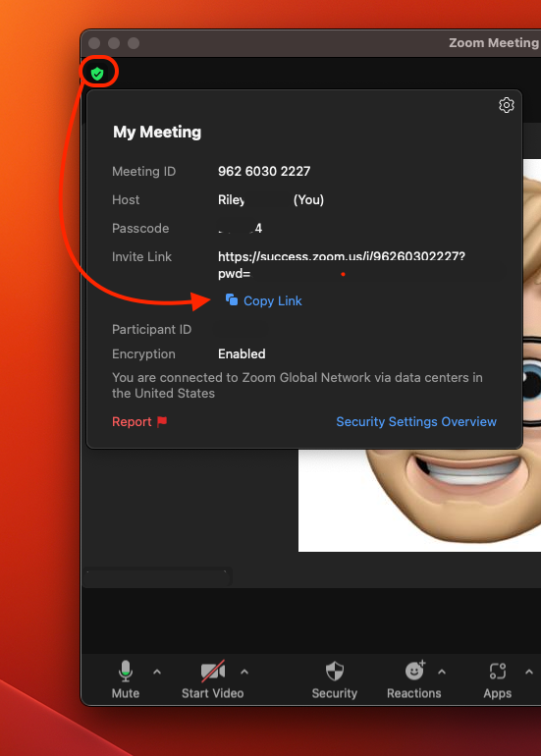Open the Security shield menu
Viewport: 541px width, 756px height.
[335, 679]
